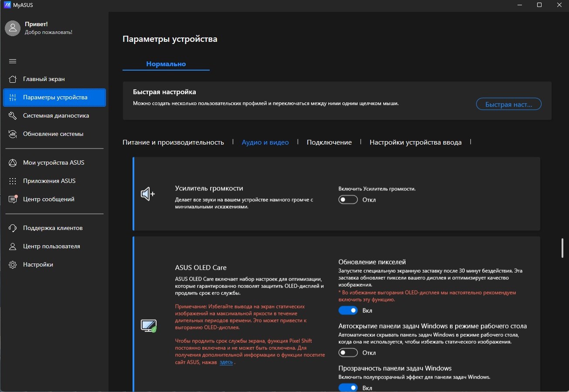Image resolution: width=569 pixels, height=392 pixels.
Task: Click the Обновление пикселей heading
Action: pos(372,262)
